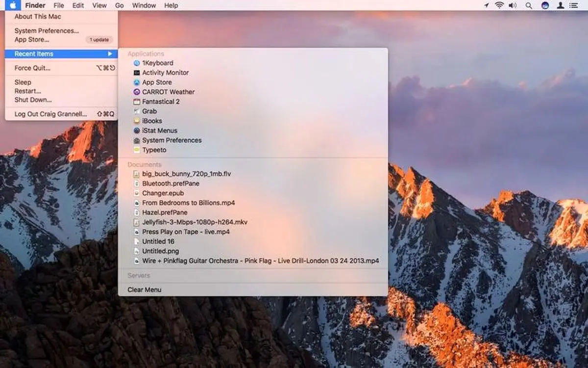The height and width of the screenshot is (368, 588).
Task: Open the View menu
Action: [x=99, y=5]
